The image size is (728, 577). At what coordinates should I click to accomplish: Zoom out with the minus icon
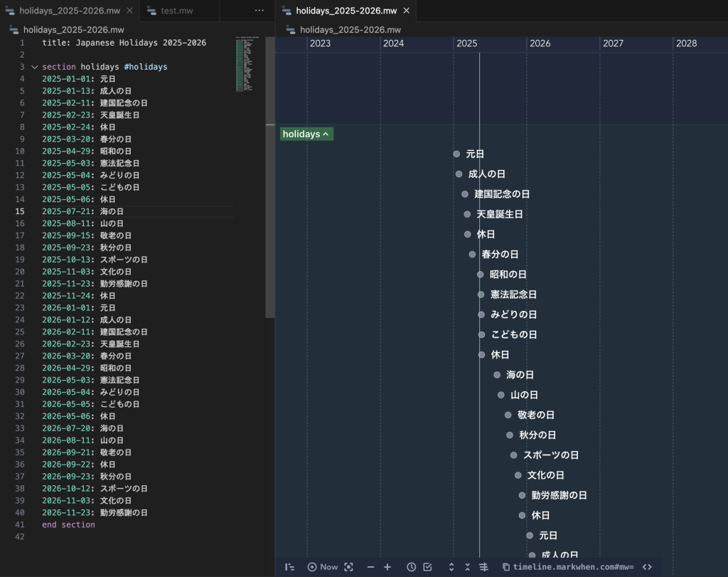pos(370,567)
